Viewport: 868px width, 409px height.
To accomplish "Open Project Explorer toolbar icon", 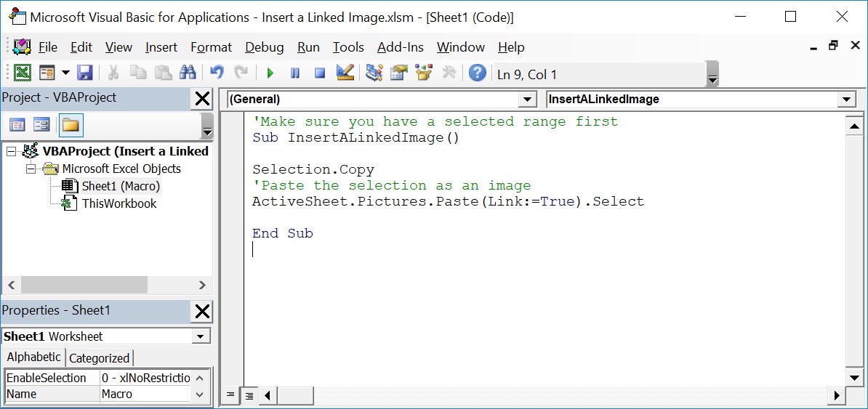I will 374,73.
